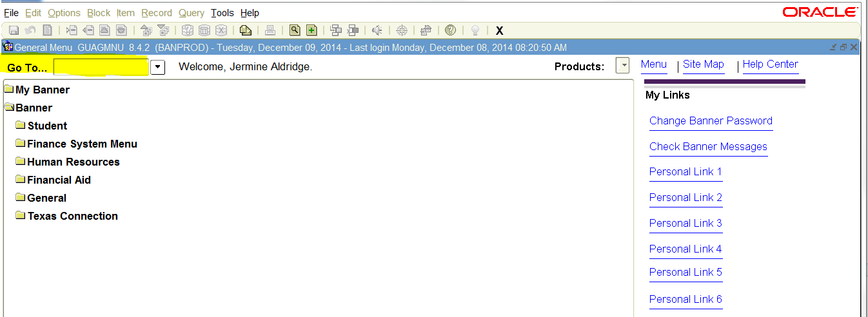868x317 pixels.
Task: Click the Cancel Query toolbar icon
Action: (221, 30)
